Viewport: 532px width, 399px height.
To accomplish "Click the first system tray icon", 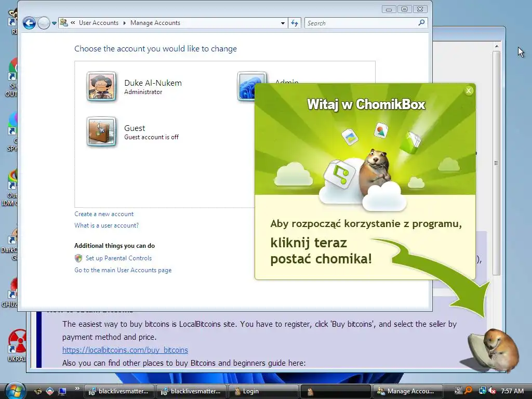I will (458, 391).
